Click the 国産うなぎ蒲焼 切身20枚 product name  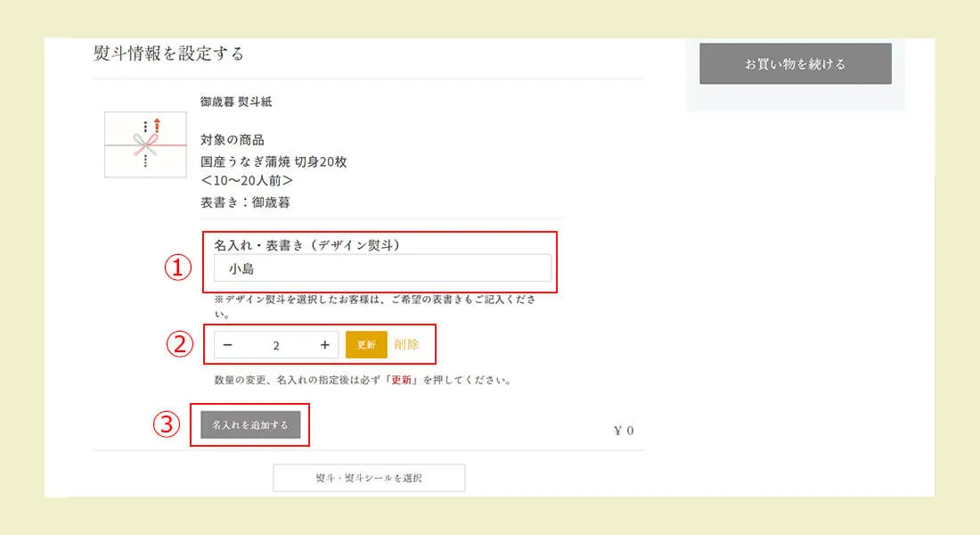(x=274, y=161)
